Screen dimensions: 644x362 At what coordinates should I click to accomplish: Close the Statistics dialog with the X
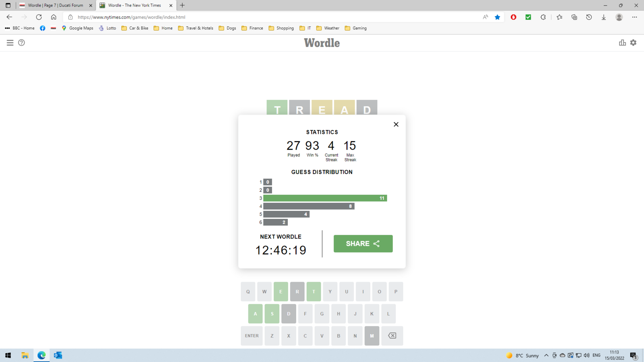(396, 124)
